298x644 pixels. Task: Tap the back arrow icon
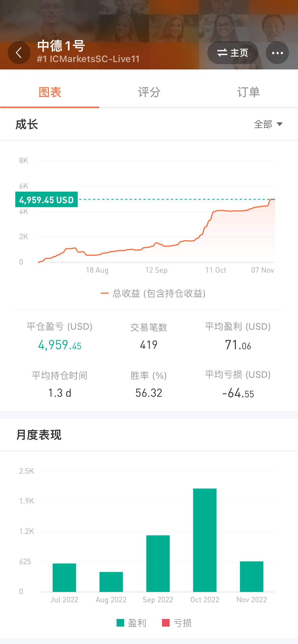[19, 53]
